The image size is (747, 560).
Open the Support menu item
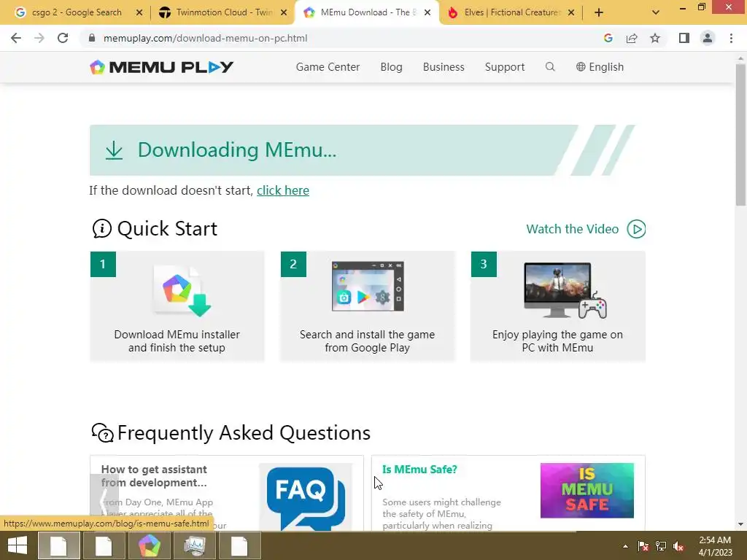505,67
